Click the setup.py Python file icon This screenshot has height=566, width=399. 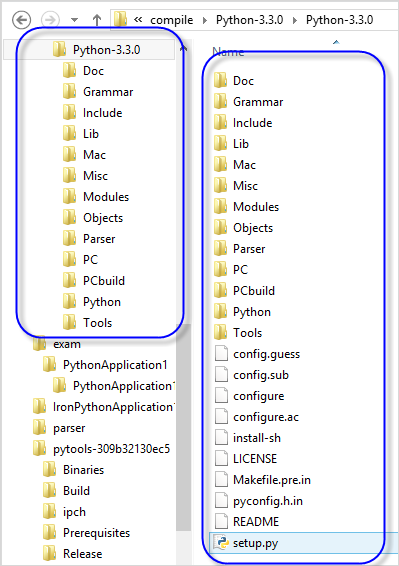coord(221,543)
